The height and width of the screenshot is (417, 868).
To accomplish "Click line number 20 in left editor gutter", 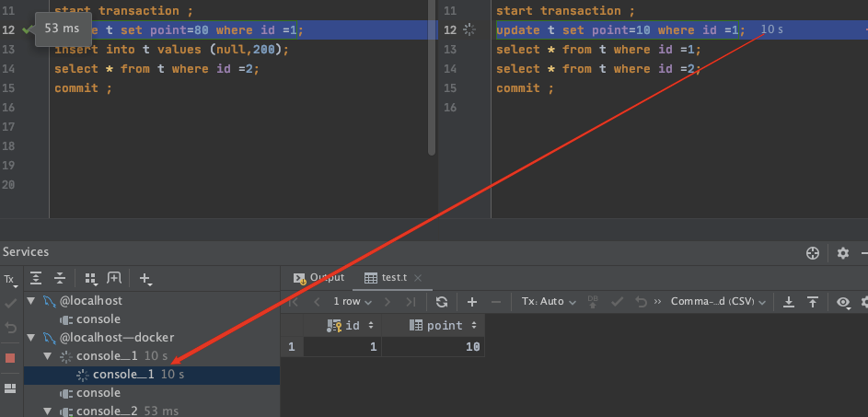I will pos(8,185).
